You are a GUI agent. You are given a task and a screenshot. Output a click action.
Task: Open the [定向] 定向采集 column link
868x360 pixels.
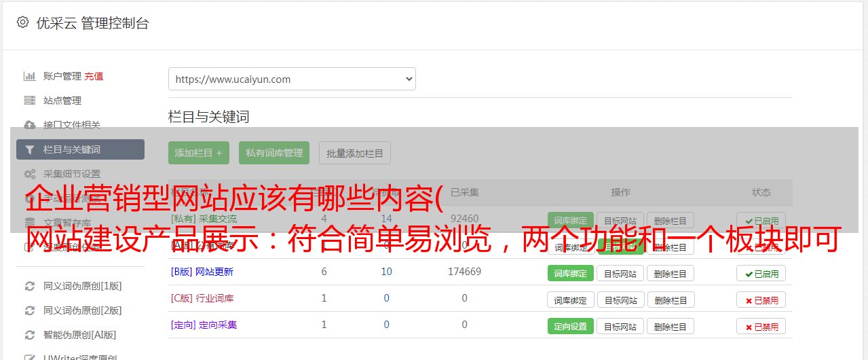pyautogui.click(x=204, y=325)
